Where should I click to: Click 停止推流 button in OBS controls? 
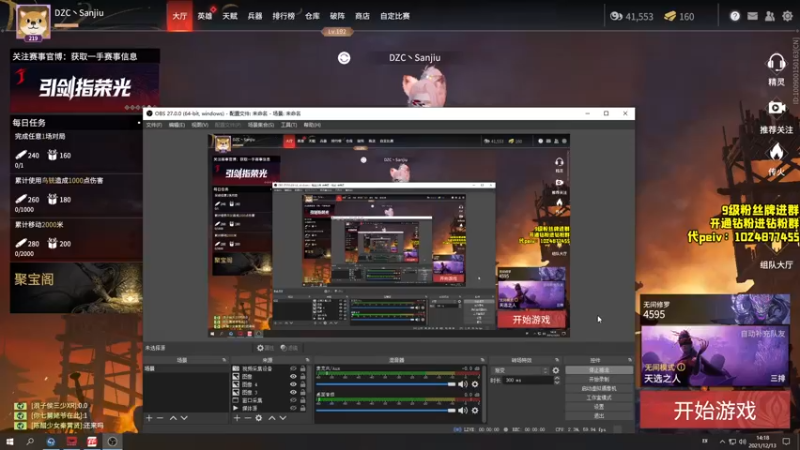click(x=599, y=370)
